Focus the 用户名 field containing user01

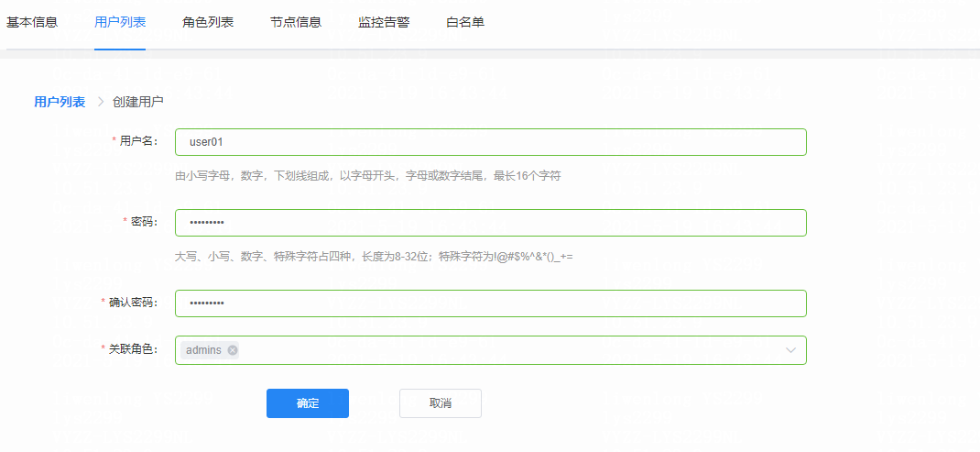(490, 142)
